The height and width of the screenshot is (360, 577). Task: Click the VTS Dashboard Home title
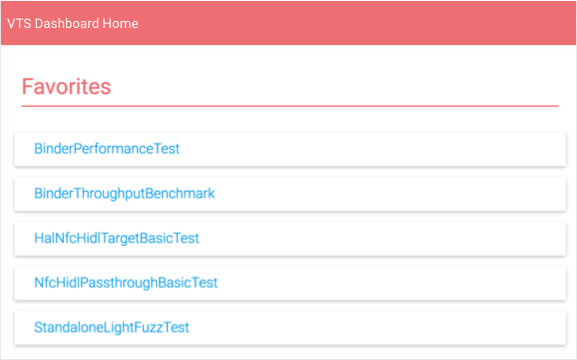coord(72,24)
